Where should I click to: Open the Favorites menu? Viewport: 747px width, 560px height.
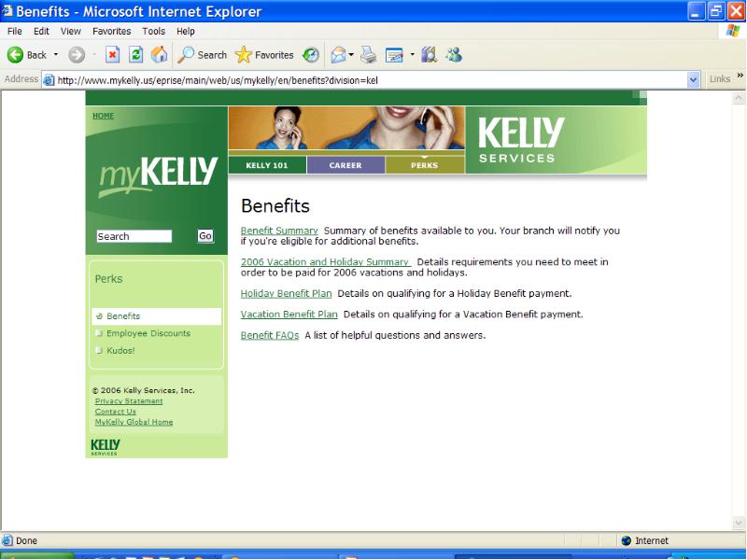111,32
